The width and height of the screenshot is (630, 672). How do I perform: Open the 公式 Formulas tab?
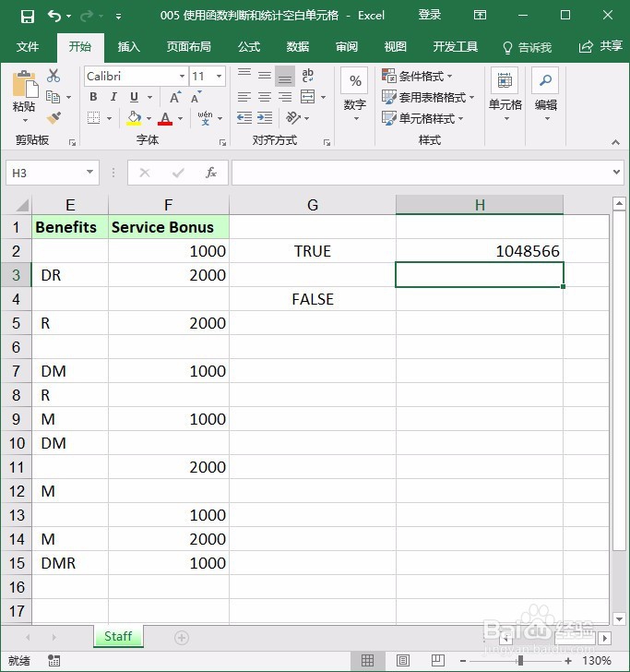pyautogui.click(x=249, y=47)
